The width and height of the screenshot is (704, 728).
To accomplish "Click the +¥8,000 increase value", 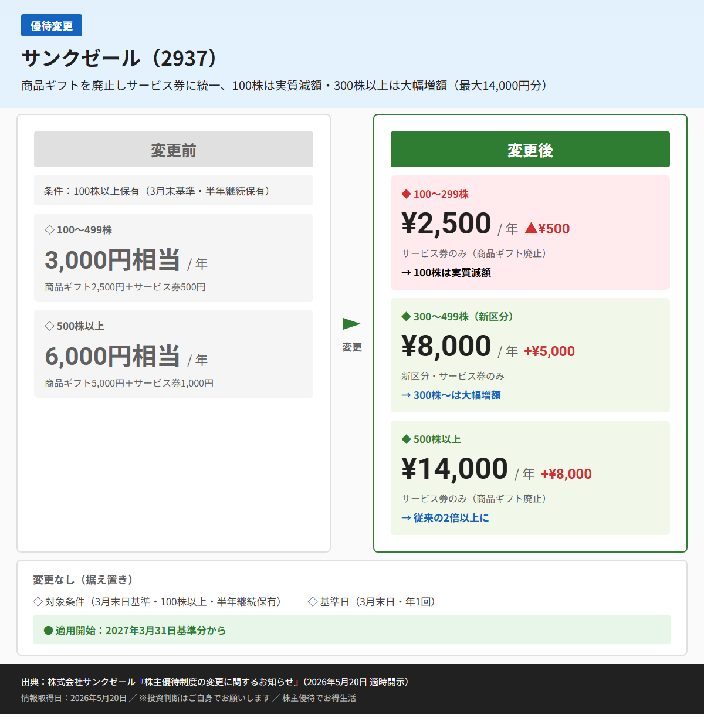I will click(x=566, y=474).
